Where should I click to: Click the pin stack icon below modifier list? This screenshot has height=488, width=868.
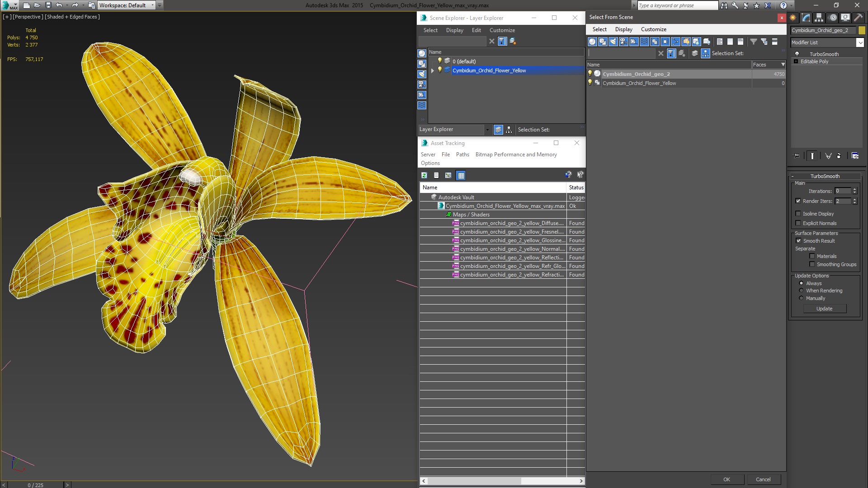(x=797, y=156)
